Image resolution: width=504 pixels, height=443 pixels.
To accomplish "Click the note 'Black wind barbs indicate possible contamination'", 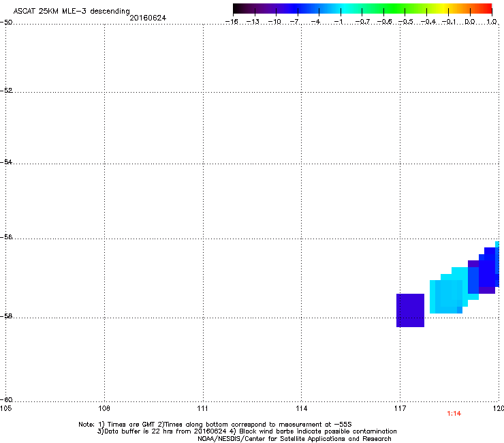I will click(318, 431).
